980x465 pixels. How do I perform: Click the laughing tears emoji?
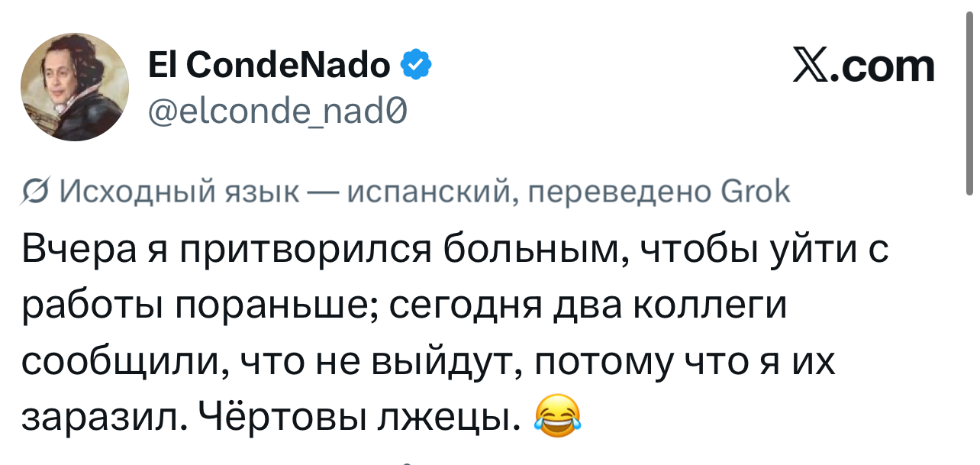click(555, 415)
